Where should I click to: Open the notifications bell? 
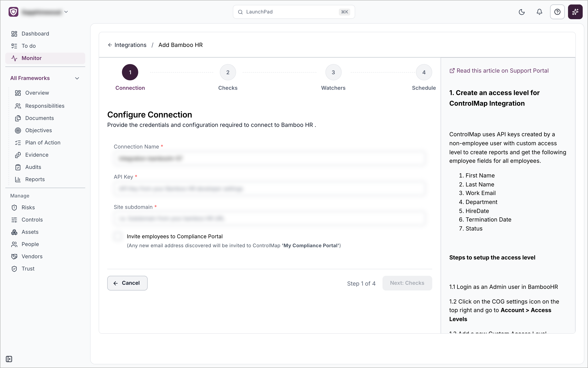[539, 12]
